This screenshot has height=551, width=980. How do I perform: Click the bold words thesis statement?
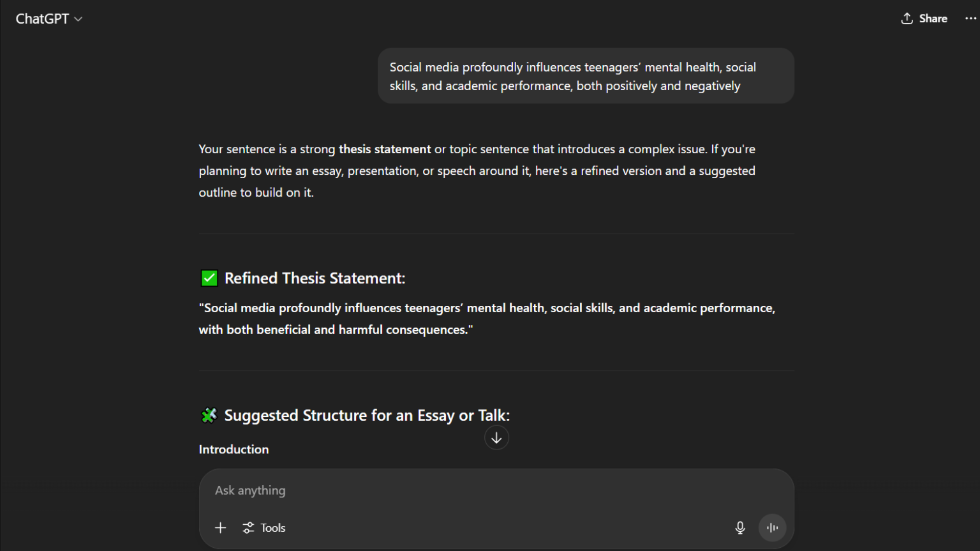point(385,149)
